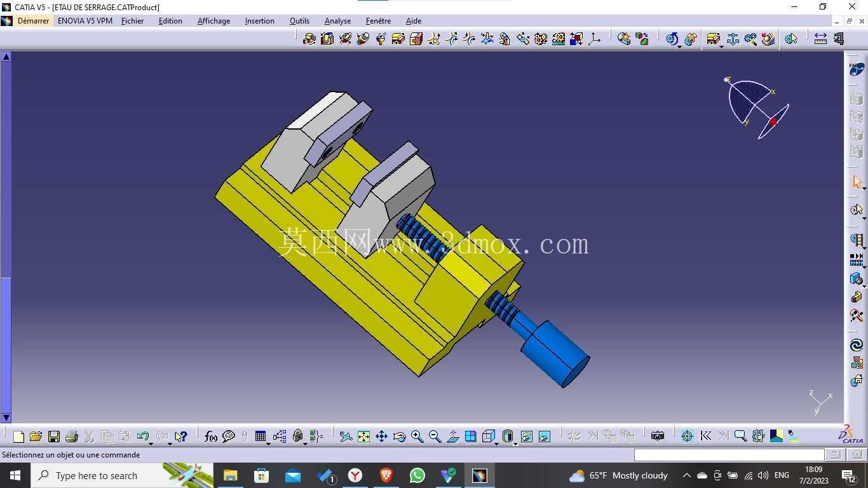The width and height of the screenshot is (868, 488).
Task: Open a file with folder icon
Action: click(x=36, y=437)
